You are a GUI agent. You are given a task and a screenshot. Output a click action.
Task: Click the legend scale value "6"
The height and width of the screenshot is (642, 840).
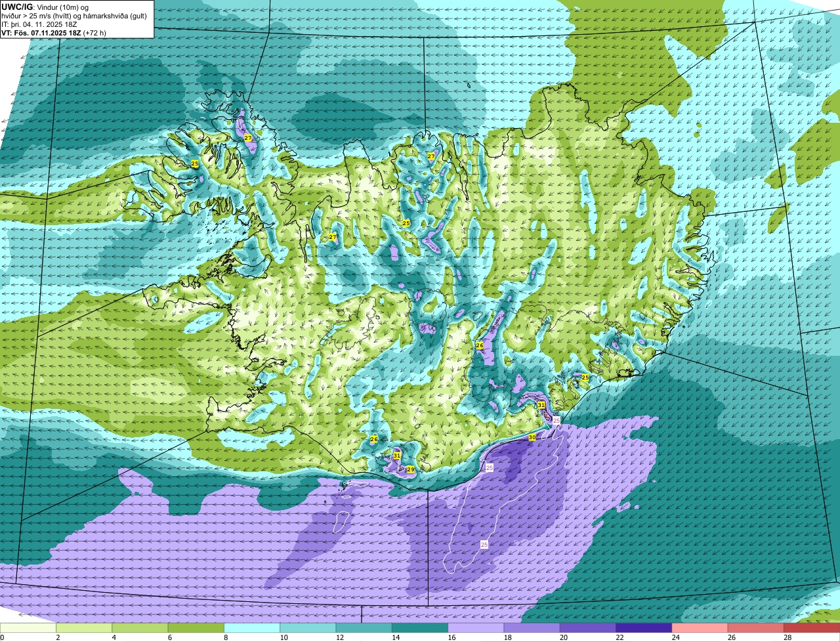(169, 637)
